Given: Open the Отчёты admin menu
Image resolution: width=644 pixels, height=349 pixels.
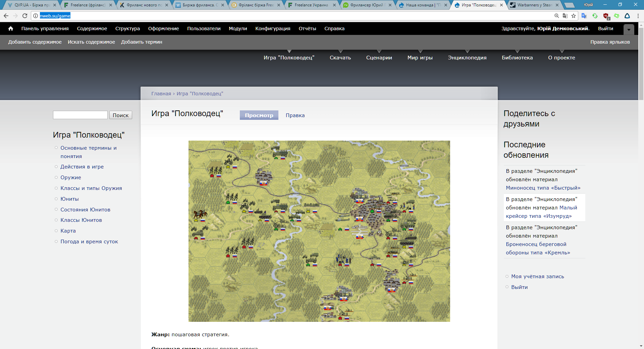Looking at the screenshot, I should click(307, 29).
